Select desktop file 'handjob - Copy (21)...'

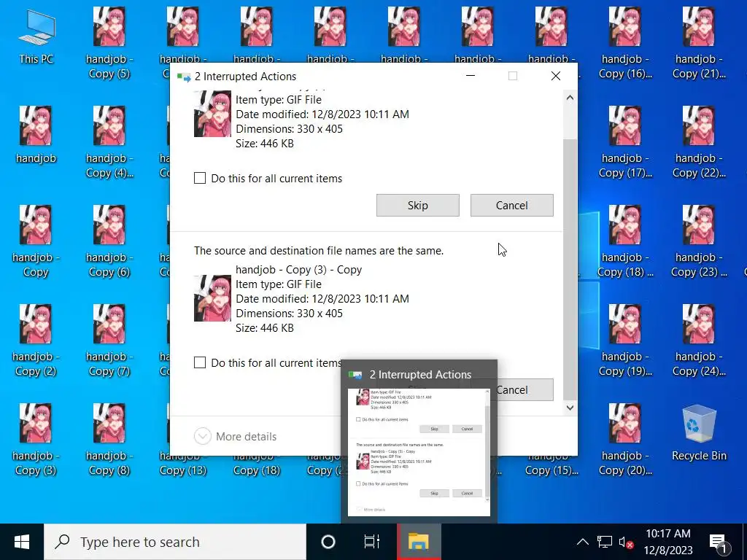click(699, 43)
